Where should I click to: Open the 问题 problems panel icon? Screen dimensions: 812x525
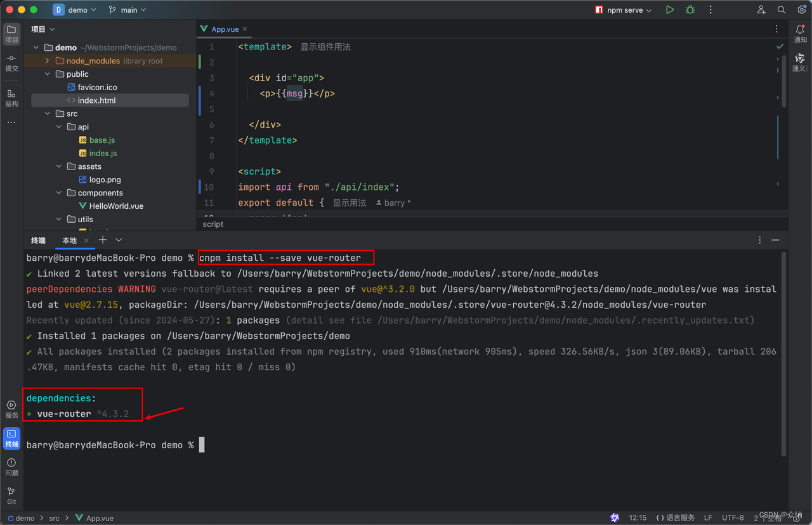pyautogui.click(x=11, y=468)
